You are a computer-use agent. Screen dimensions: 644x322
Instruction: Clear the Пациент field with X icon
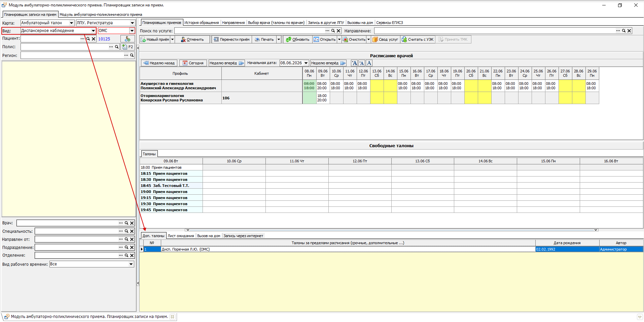pyautogui.click(x=94, y=39)
